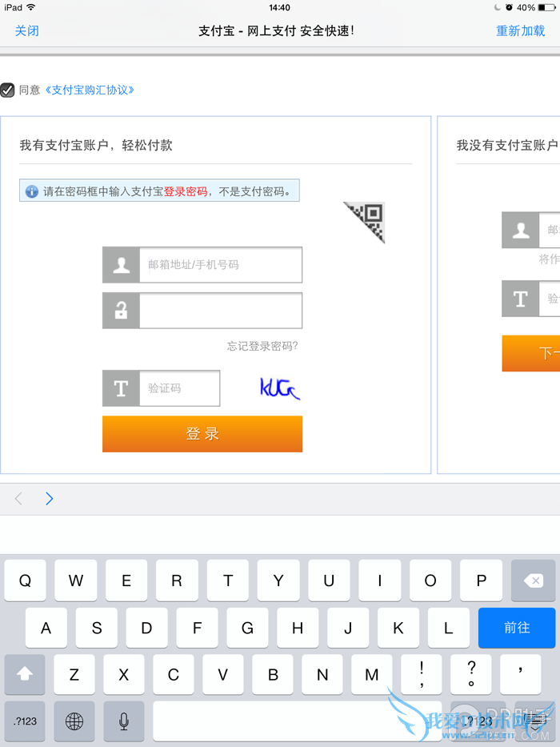The height and width of the screenshot is (747, 560).
Task: Tap the X key
Action: coord(124,674)
